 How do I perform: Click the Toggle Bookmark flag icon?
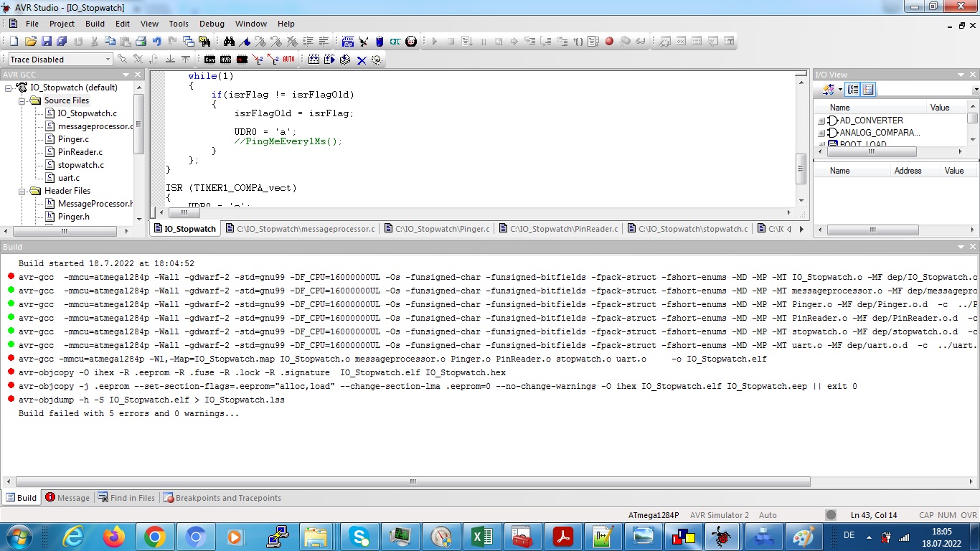tap(245, 42)
